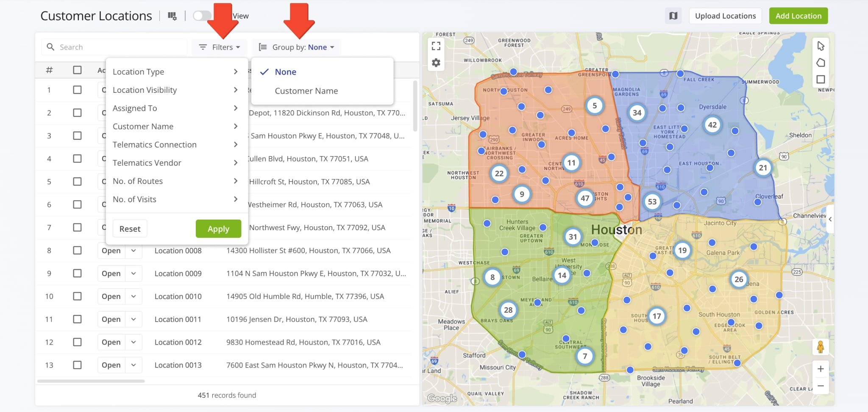
Task: Click map cluster marker 17
Action: pyautogui.click(x=657, y=316)
